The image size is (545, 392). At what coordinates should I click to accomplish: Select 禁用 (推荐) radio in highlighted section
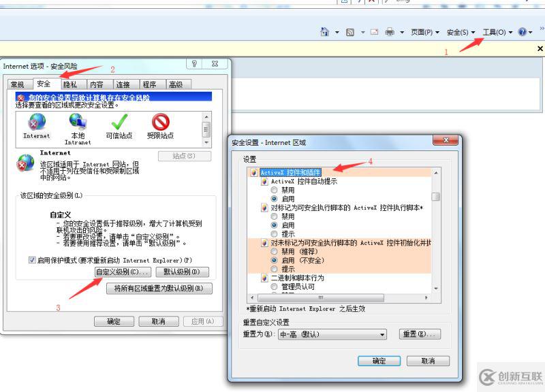pos(274,252)
